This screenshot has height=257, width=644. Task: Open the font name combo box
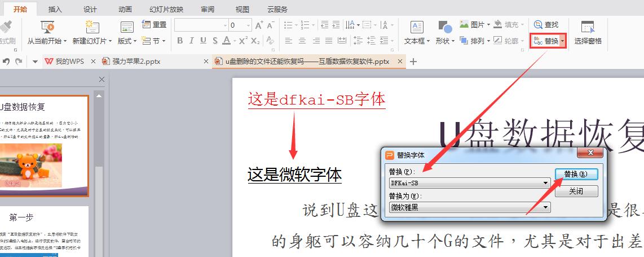point(201,25)
